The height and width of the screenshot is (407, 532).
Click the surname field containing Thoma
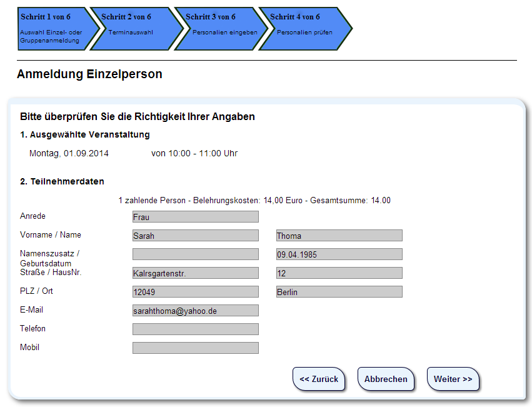click(339, 236)
